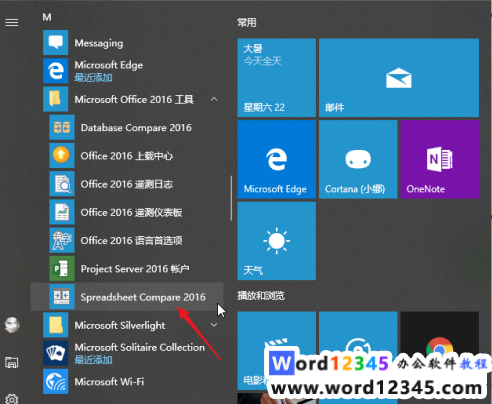The width and height of the screenshot is (492, 404).
Task: Click the app list vertical scrollbar
Action: click(231, 198)
